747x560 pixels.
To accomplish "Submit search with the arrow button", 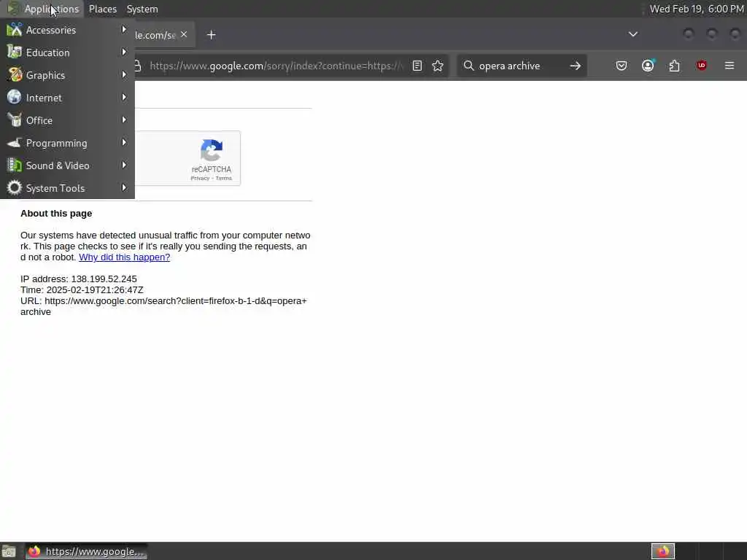I will click(x=575, y=66).
